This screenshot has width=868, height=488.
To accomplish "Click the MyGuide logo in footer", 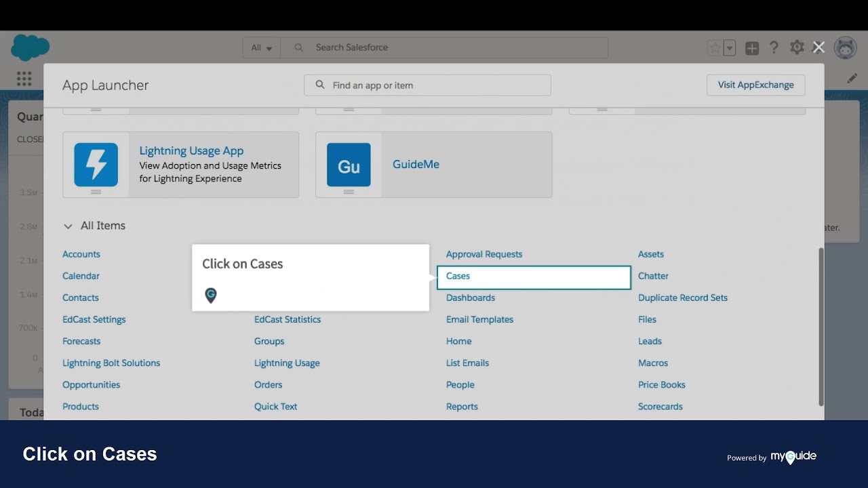I will [793, 457].
